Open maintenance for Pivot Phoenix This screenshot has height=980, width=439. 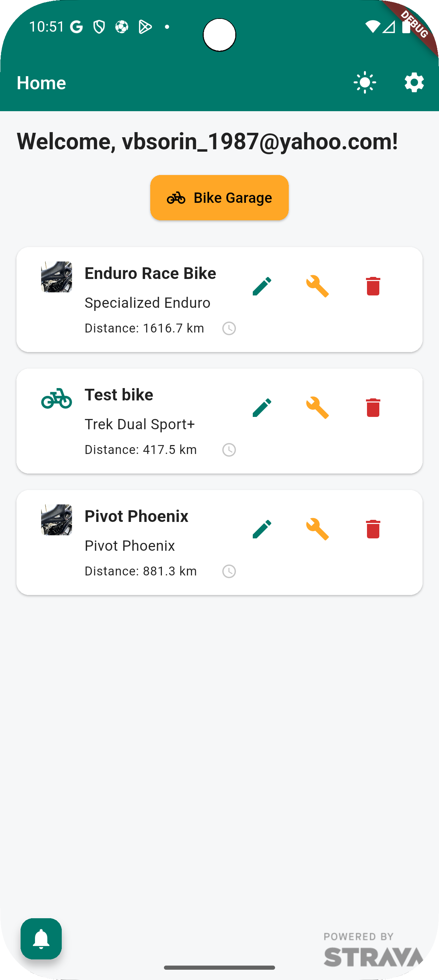coord(317,529)
